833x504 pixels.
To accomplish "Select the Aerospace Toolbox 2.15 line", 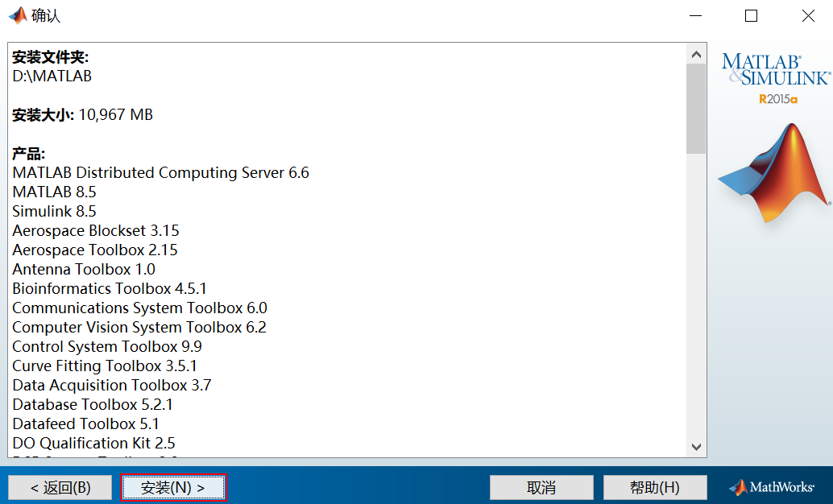I will (x=95, y=250).
